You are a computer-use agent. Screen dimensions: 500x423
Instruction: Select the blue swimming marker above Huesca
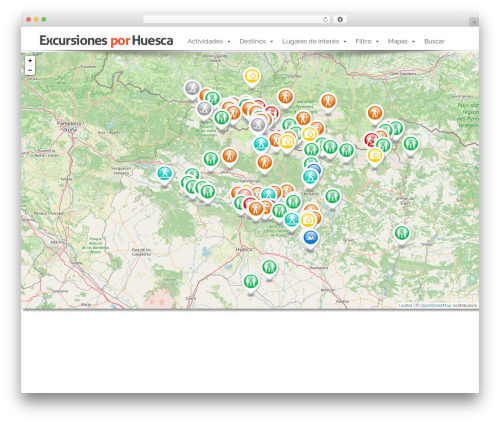(x=311, y=239)
